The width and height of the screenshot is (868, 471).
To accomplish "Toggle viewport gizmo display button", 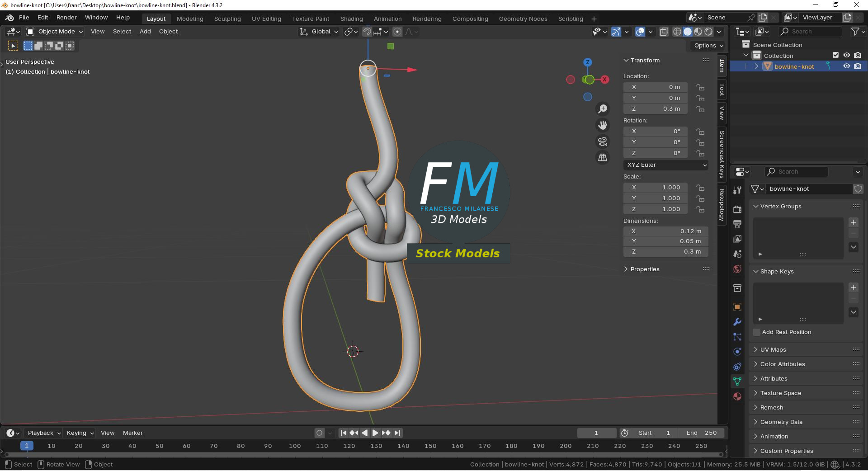I will [616, 32].
